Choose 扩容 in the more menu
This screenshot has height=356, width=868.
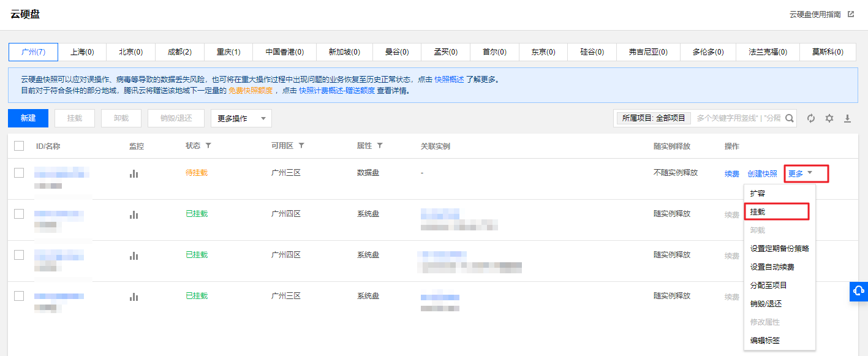click(x=758, y=193)
